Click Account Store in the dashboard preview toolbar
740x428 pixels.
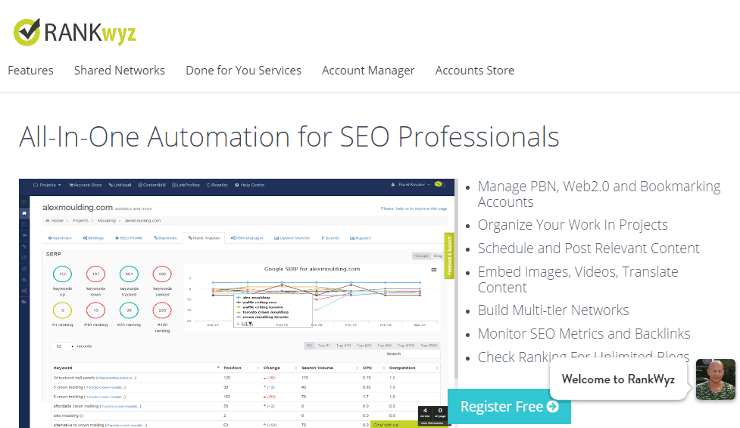(x=85, y=185)
